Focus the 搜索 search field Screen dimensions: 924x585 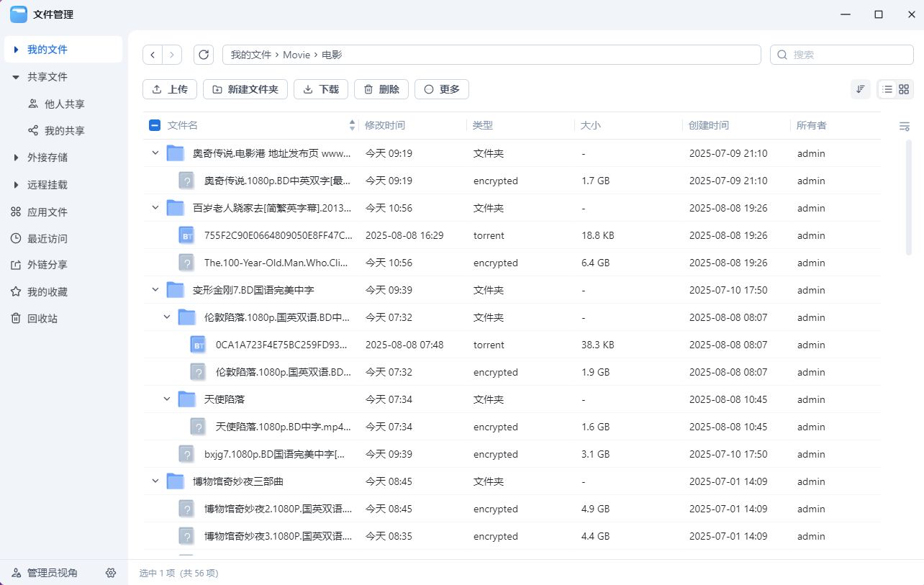(842, 55)
